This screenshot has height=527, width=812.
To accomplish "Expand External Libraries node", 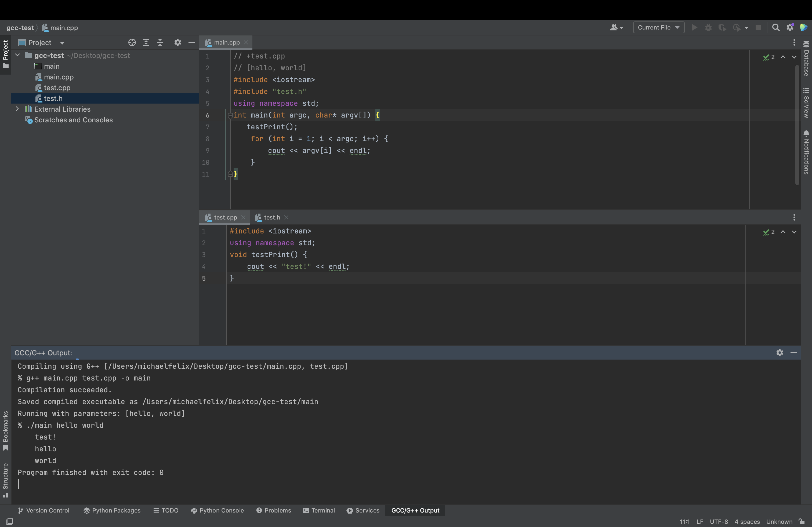I will tap(17, 109).
